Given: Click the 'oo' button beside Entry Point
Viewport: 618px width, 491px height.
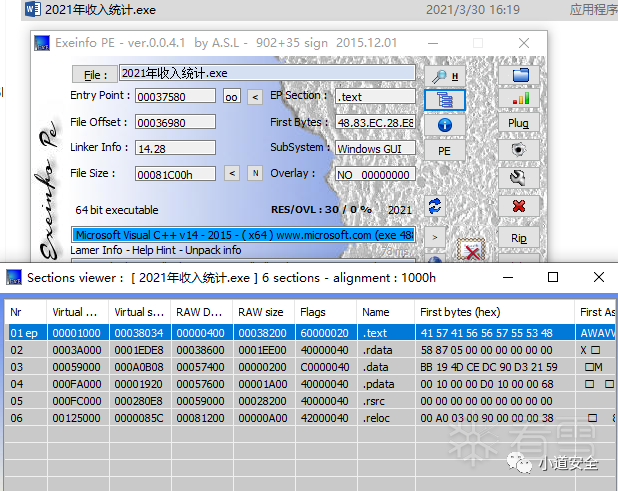Looking at the screenshot, I should 231,97.
